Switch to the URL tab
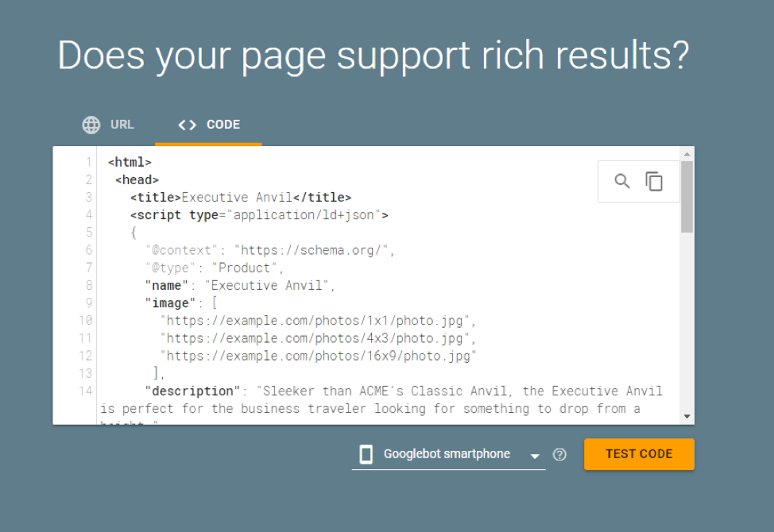This screenshot has width=774, height=532. 108,125
